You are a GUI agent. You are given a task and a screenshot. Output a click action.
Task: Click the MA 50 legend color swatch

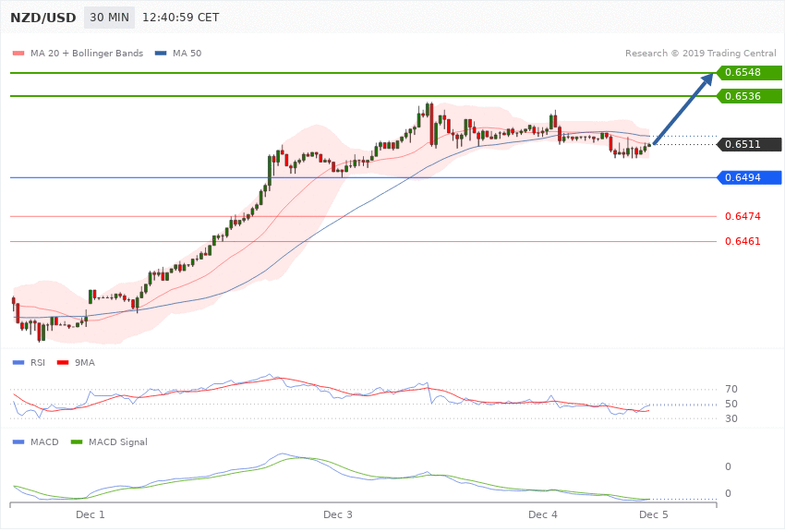click(161, 53)
